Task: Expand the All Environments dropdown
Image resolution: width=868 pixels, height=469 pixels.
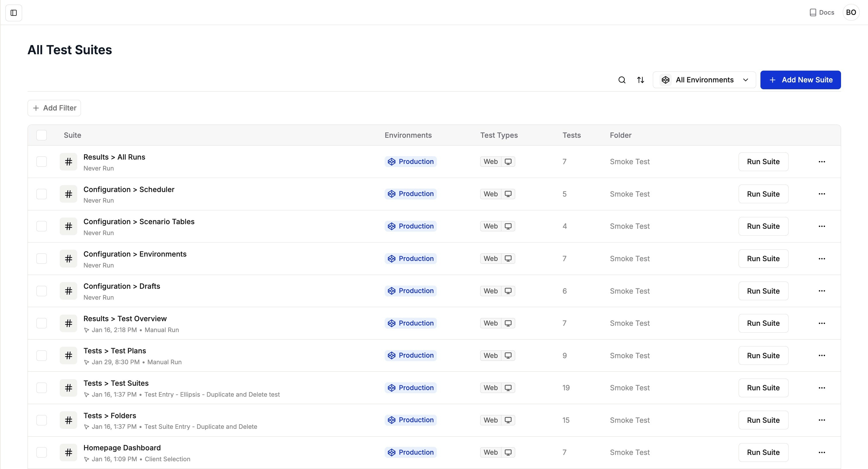Action: pyautogui.click(x=704, y=80)
